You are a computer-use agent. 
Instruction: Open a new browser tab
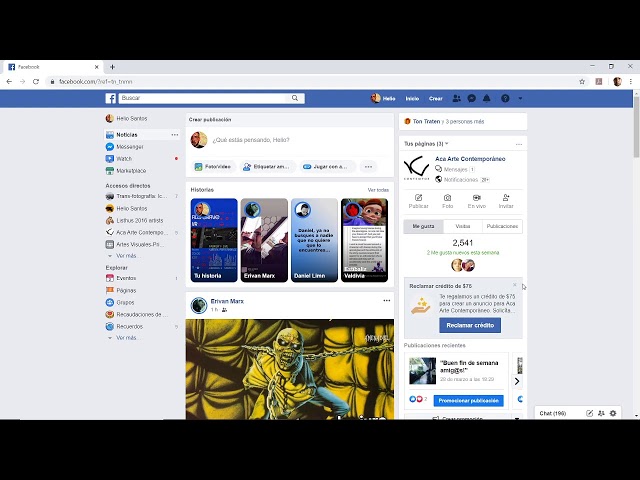point(112,67)
